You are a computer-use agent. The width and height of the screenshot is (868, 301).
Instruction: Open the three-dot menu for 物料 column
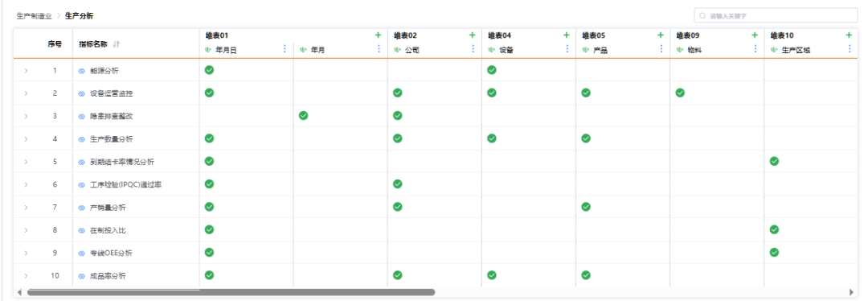coord(755,49)
